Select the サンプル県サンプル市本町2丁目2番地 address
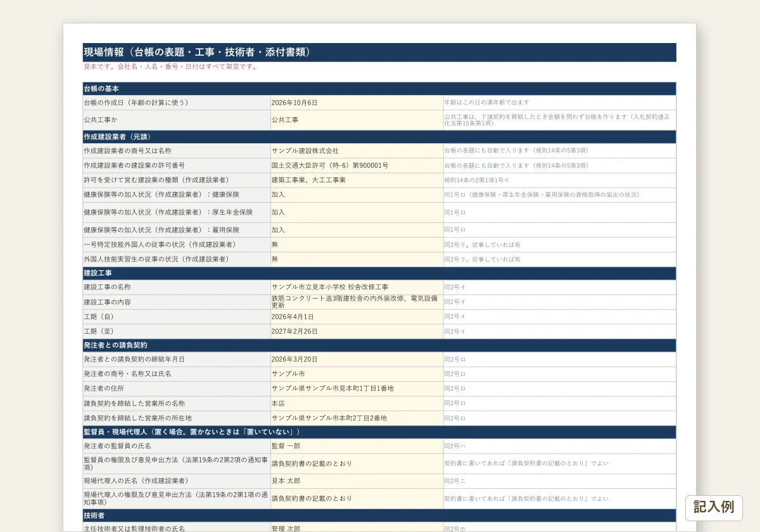Screen dimensions: 760x532 point(357,418)
